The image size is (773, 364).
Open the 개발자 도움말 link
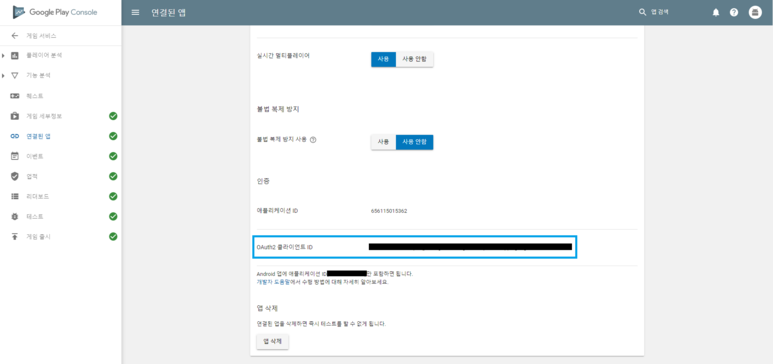[272, 283]
